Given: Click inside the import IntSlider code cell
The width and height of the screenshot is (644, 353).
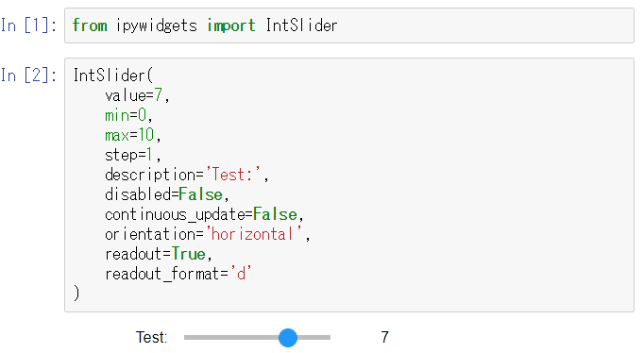Looking at the screenshot, I should [x=349, y=25].
